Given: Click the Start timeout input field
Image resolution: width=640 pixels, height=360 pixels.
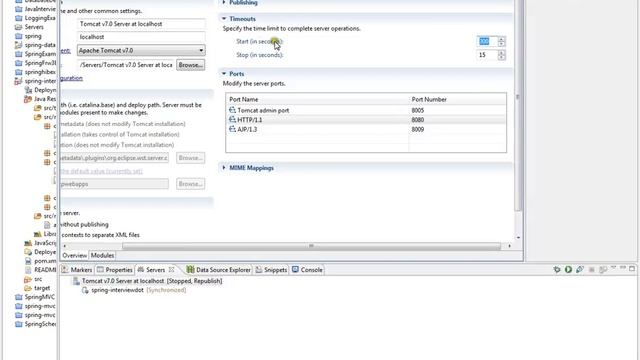Looking at the screenshot, I should (487, 42).
